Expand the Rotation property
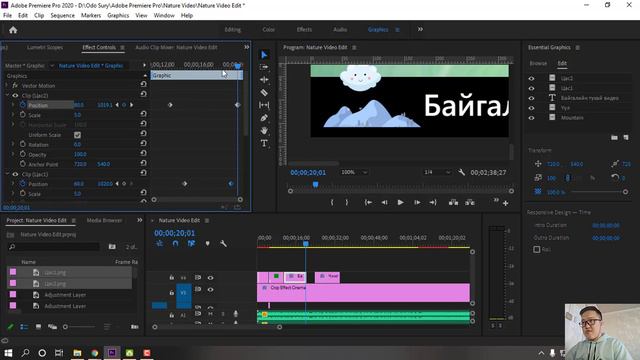This screenshot has height=360, width=640. (13, 144)
